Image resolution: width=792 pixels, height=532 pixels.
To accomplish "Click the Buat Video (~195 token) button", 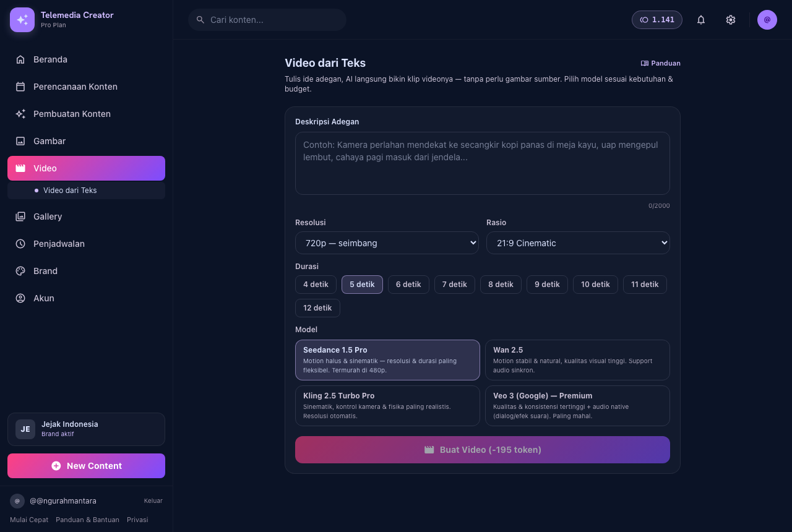I will [483, 450].
